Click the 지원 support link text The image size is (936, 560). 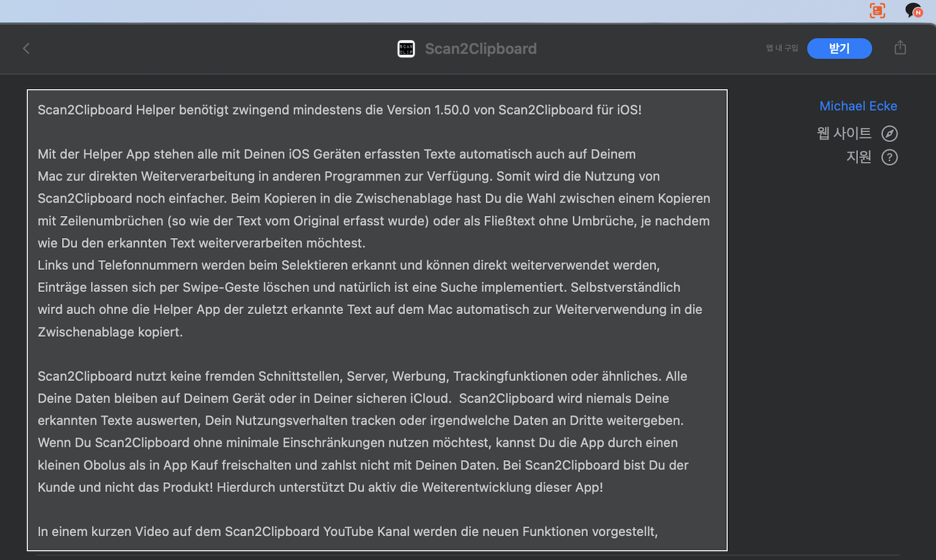[x=859, y=157]
